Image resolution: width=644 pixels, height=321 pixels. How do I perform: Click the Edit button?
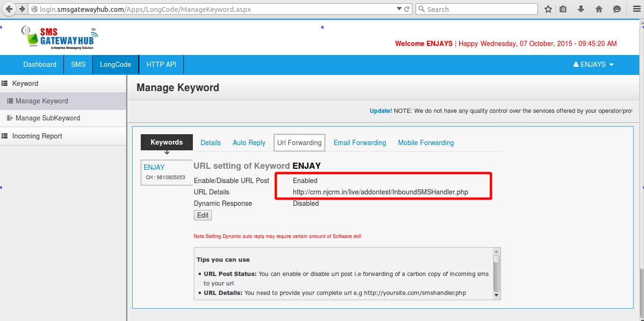tap(203, 215)
